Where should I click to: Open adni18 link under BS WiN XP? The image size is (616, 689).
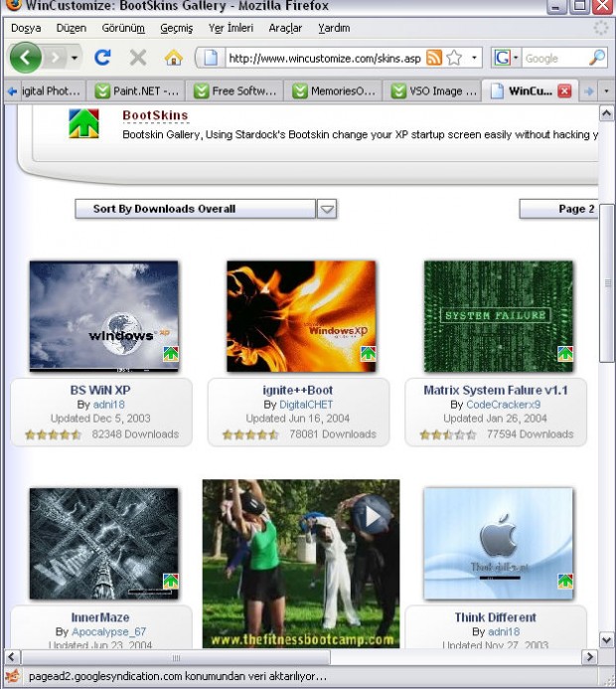click(x=109, y=405)
